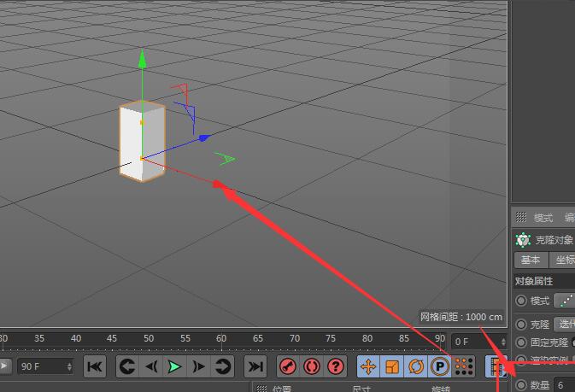
Task: Adjust the 0 F field stepper arrows
Action: tap(503, 342)
